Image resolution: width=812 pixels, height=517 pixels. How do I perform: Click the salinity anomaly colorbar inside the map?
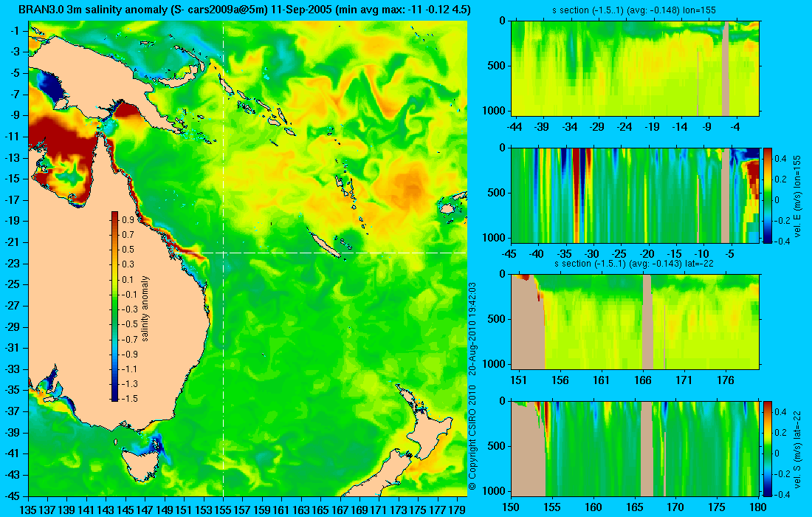(114, 307)
